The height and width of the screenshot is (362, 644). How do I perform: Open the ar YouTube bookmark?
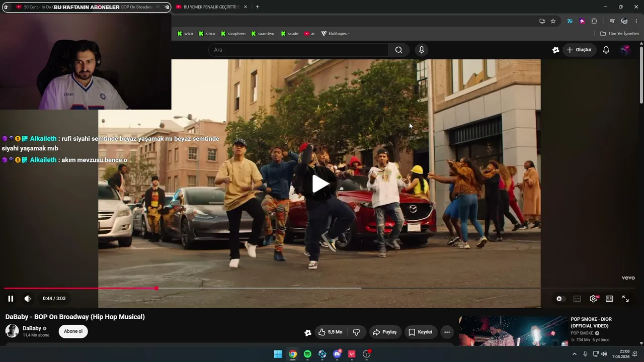[309, 34]
